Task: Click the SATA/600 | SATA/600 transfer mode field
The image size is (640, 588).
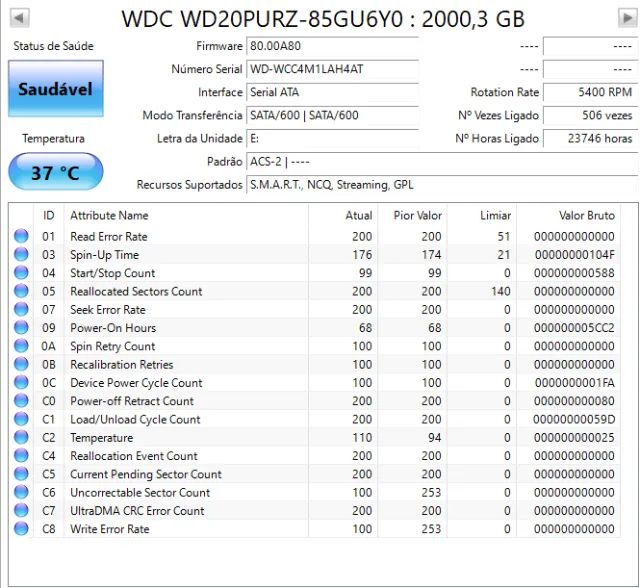Action: [332, 115]
